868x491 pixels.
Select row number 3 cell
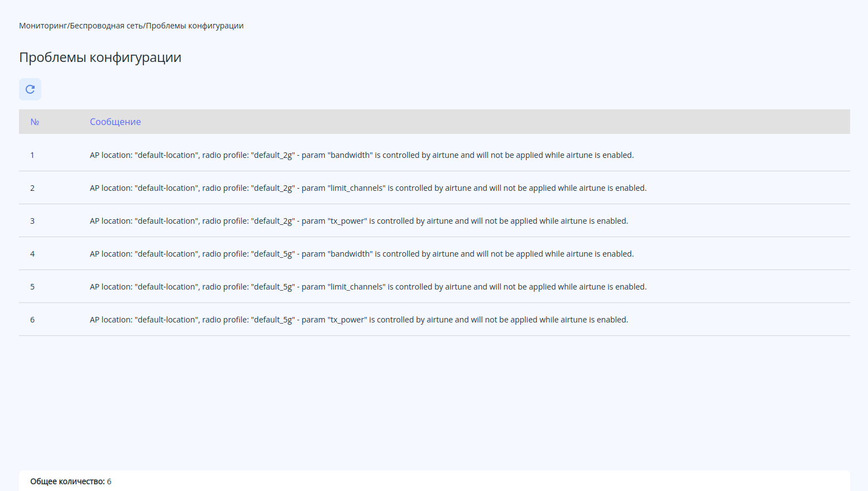tap(32, 221)
